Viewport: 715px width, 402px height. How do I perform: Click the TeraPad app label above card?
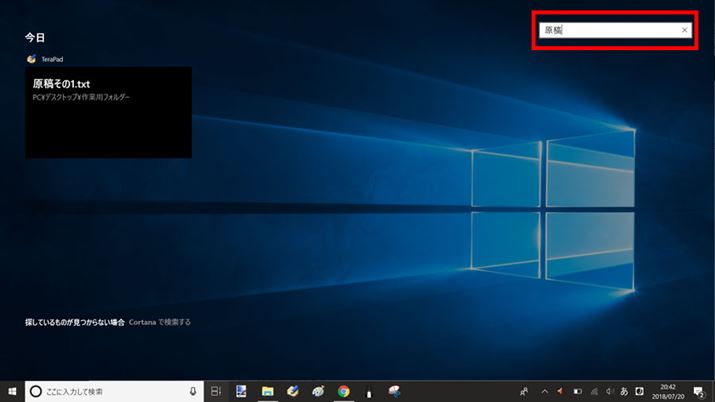click(54, 59)
